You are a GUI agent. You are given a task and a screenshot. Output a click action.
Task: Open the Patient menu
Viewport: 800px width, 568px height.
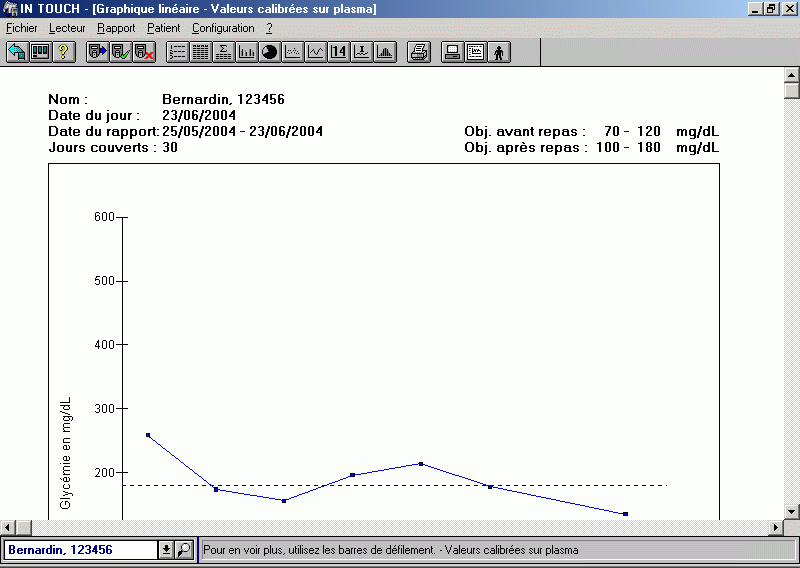click(163, 28)
